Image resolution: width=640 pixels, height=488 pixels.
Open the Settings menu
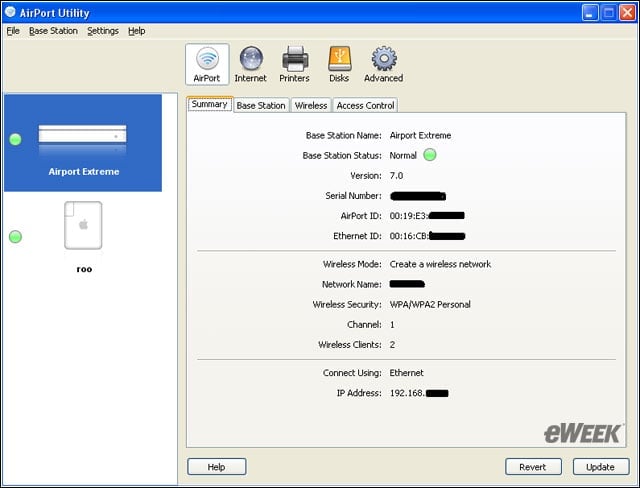coord(103,31)
